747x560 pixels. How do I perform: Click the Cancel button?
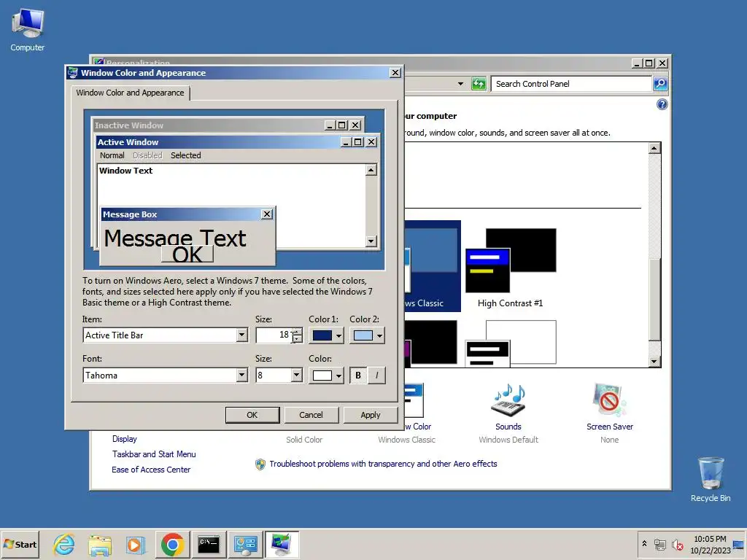[311, 415]
